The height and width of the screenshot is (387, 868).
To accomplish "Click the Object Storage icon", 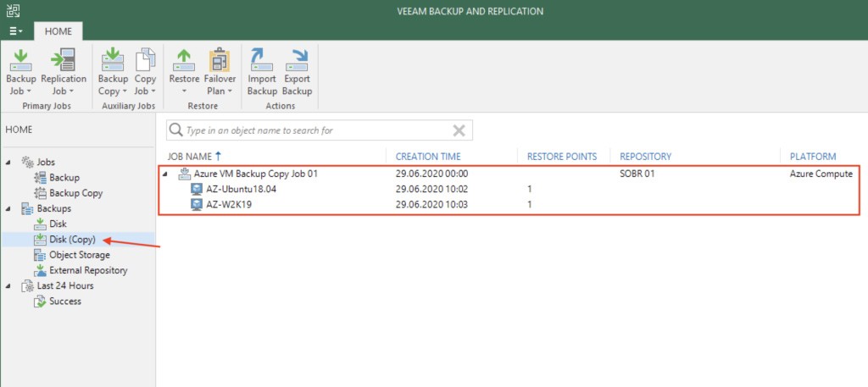I will 40,255.
